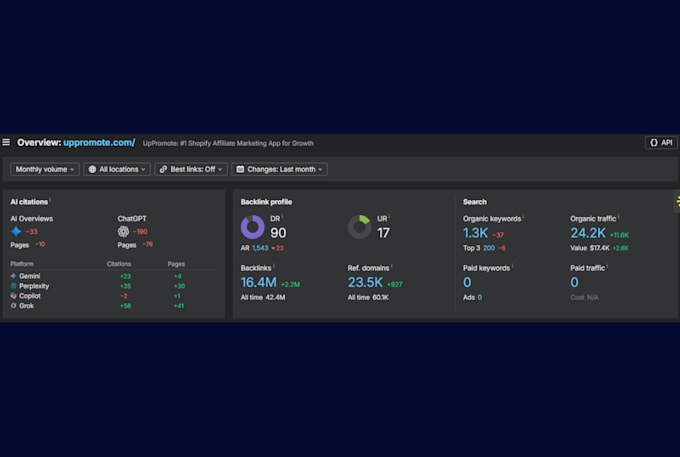Viewport: 680px width, 457px height.
Task: Click the Grok row label
Action: (26, 306)
